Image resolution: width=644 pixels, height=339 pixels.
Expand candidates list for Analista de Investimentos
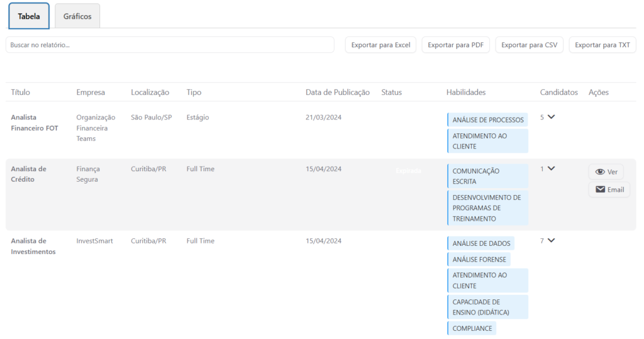(552, 240)
